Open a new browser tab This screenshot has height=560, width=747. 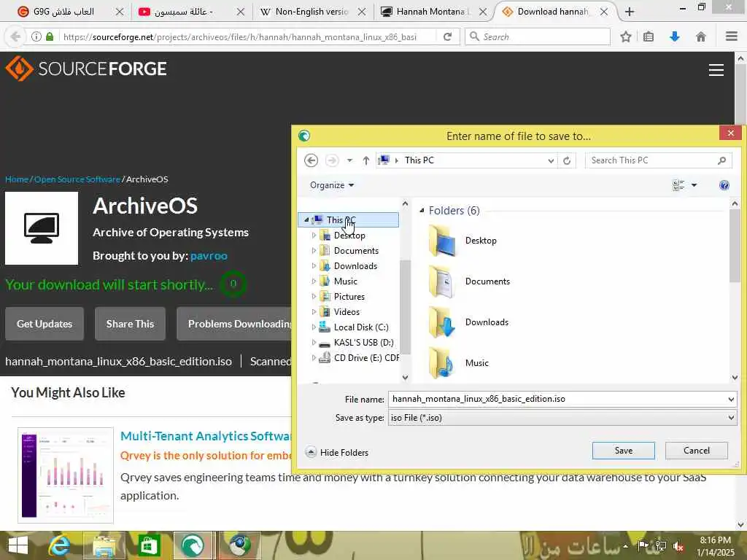pos(630,12)
